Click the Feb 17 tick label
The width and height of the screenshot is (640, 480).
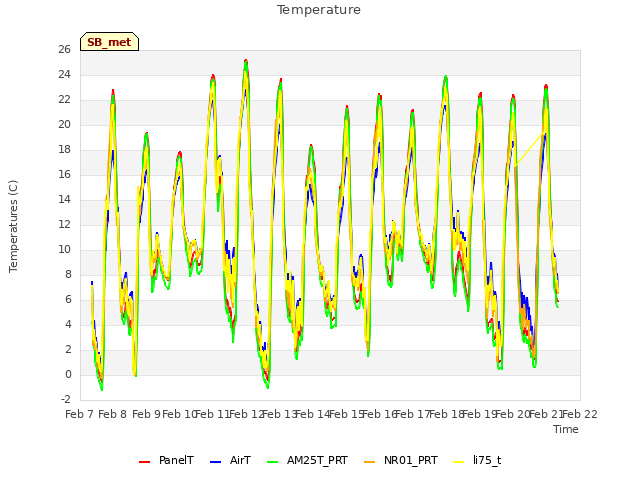coord(413,414)
